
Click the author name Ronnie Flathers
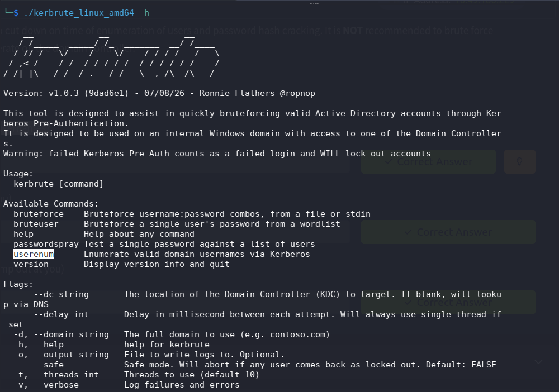(237, 93)
